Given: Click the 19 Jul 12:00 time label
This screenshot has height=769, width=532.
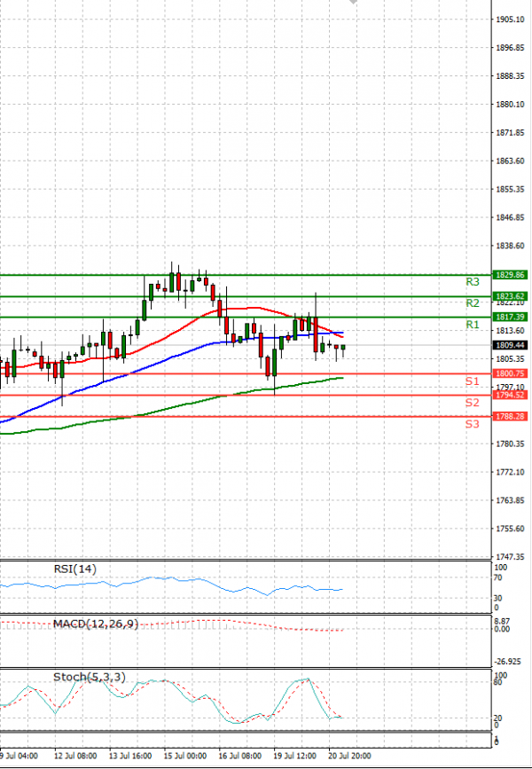Looking at the screenshot, I should (294, 757).
